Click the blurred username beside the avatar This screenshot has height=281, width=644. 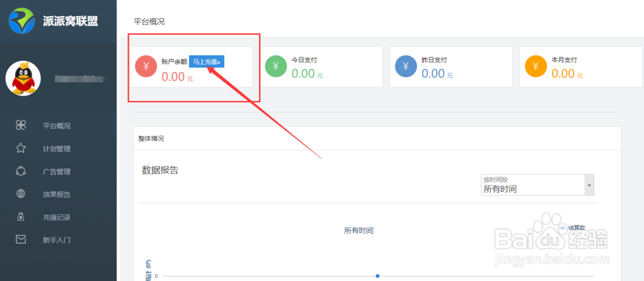pyautogui.click(x=80, y=78)
